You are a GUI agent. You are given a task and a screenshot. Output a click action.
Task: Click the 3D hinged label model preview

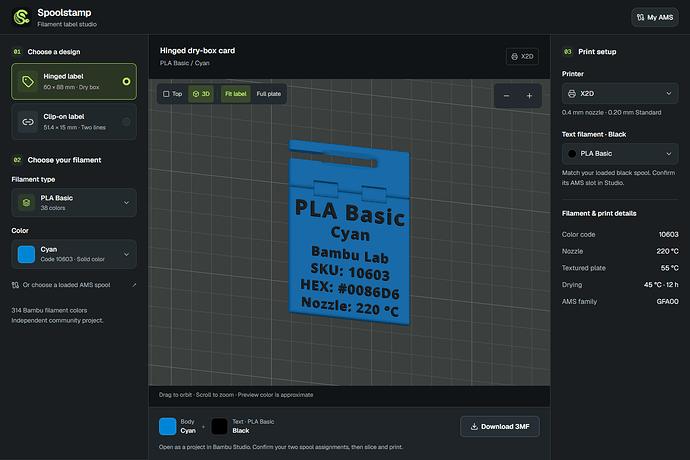point(349,233)
